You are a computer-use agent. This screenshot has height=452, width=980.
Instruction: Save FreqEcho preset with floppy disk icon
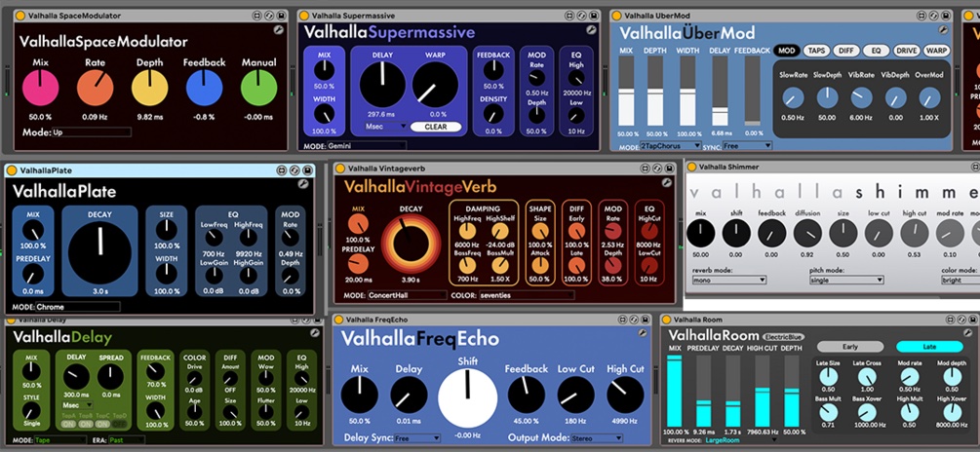pyautogui.click(x=645, y=320)
